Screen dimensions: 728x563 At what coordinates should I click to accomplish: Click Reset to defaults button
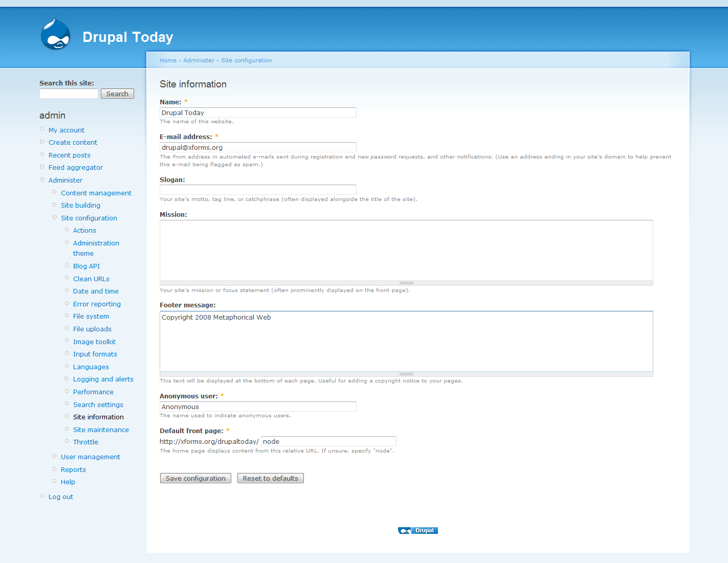pyautogui.click(x=271, y=478)
